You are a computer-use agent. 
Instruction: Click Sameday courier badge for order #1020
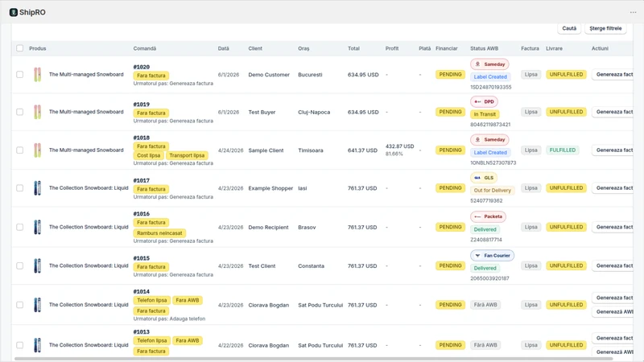click(489, 64)
